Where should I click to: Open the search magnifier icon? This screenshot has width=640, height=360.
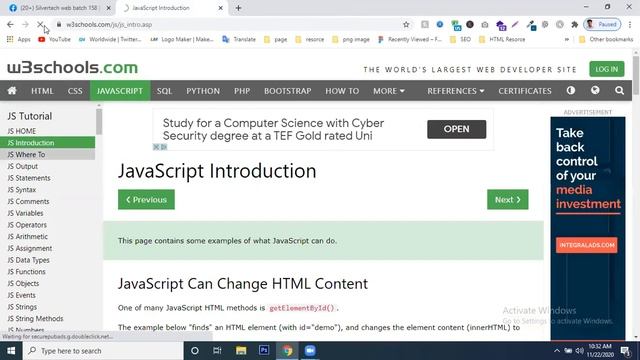pyautogui.click(x=619, y=91)
